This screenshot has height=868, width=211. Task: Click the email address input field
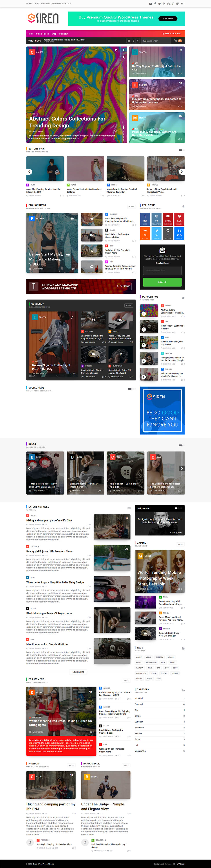(162, 270)
